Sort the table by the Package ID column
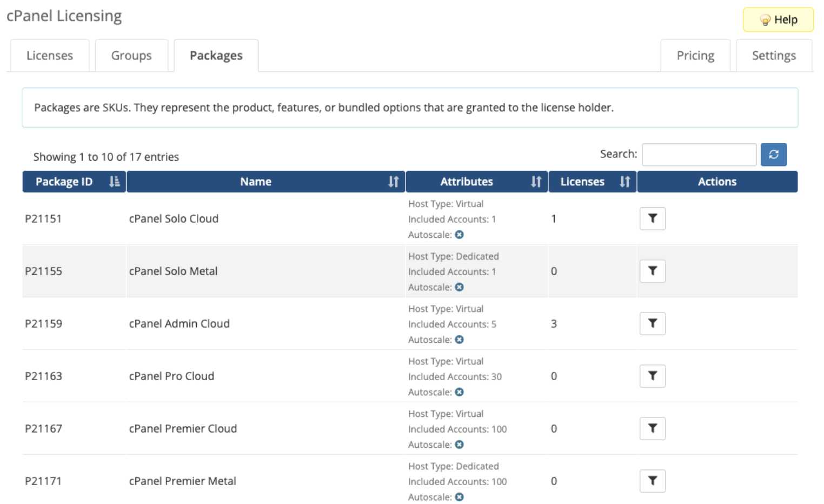824x504 pixels. (x=74, y=182)
